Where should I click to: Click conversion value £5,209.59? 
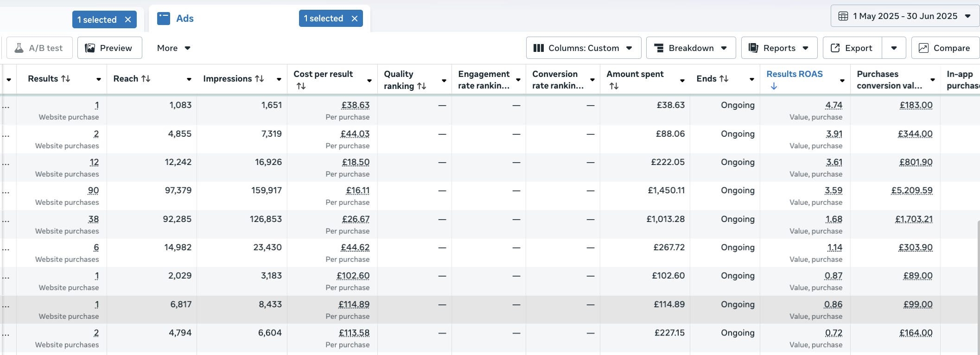tap(912, 190)
